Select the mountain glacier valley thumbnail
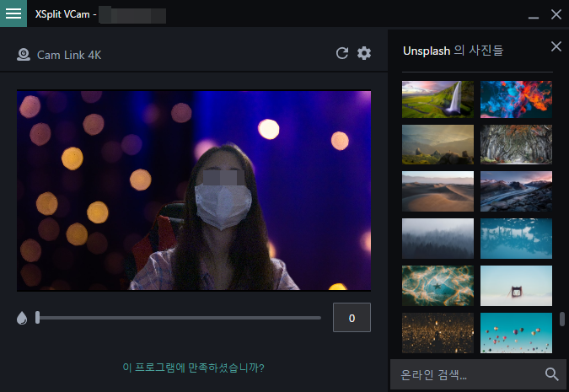The width and height of the screenshot is (569, 392). 516,191
